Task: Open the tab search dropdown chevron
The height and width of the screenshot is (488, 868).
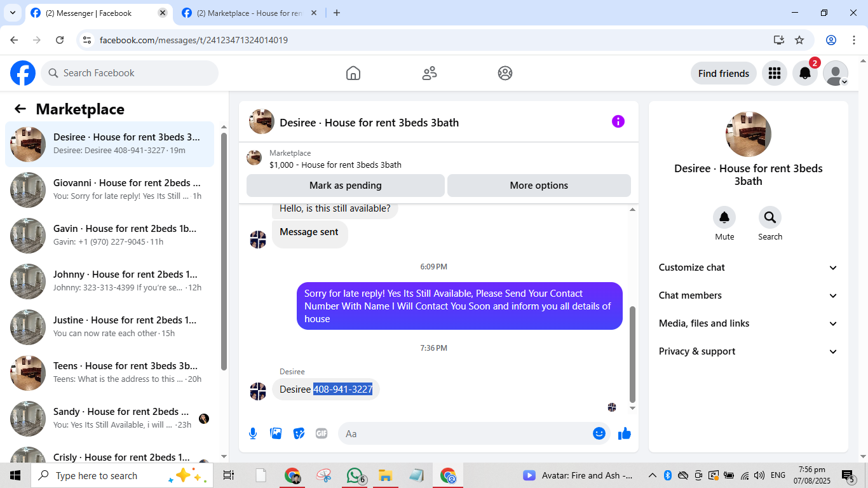Action: pyautogui.click(x=13, y=13)
